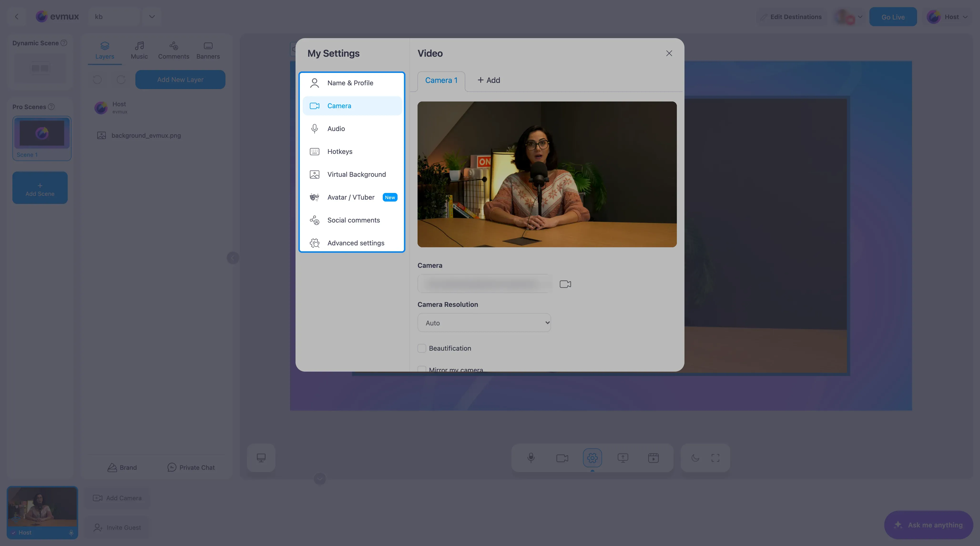
Task: Open Avatar / VTuber settings
Action: 352,197
